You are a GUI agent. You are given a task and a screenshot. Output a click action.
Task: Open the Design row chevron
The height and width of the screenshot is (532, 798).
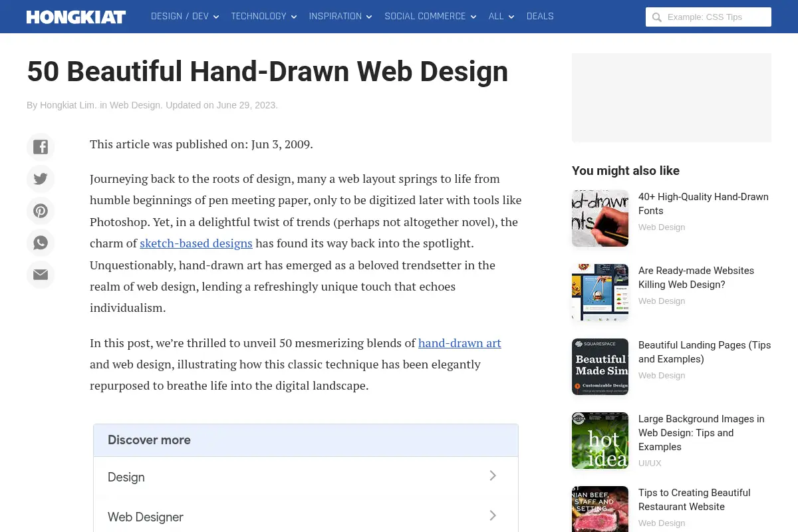[x=493, y=475]
